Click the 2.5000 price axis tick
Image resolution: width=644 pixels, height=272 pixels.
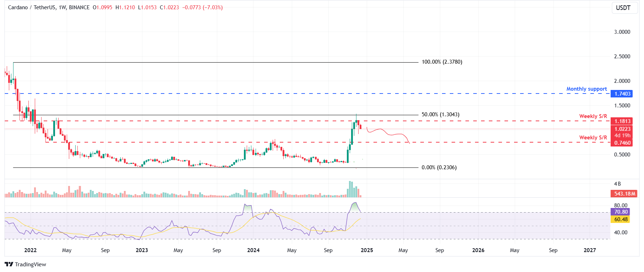pos(622,57)
